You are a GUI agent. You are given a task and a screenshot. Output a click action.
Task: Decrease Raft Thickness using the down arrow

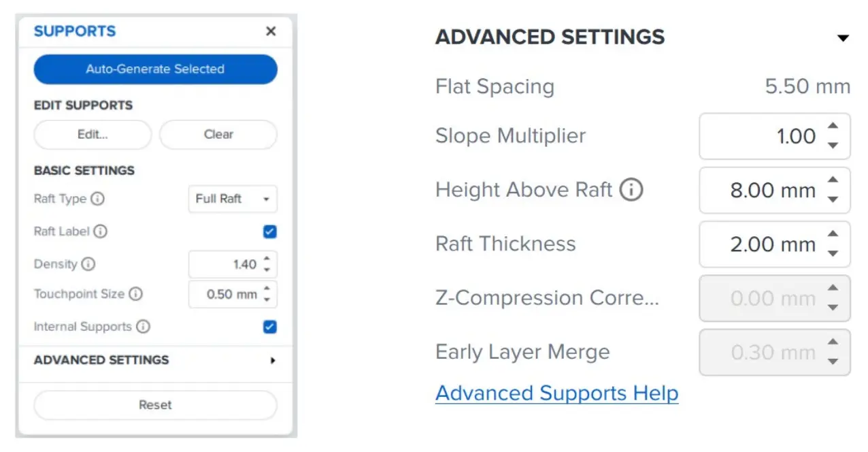tap(832, 254)
